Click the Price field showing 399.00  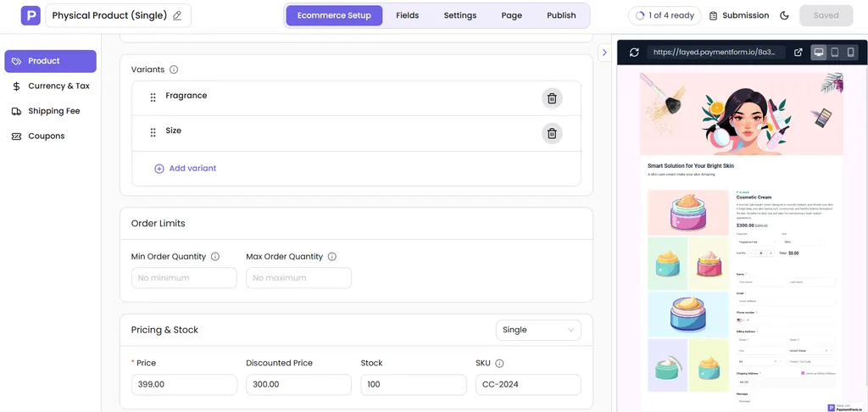[184, 384]
